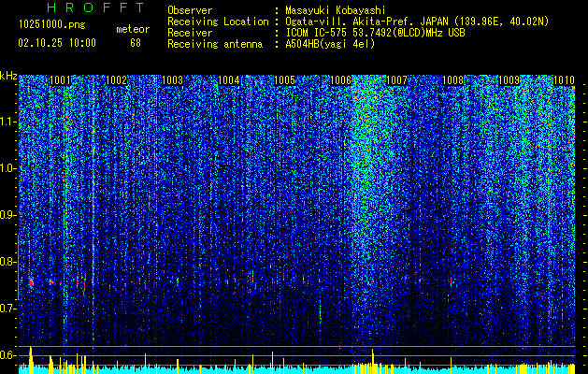
Task: Click the 1004 time marker
Action: click(x=228, y=80)
